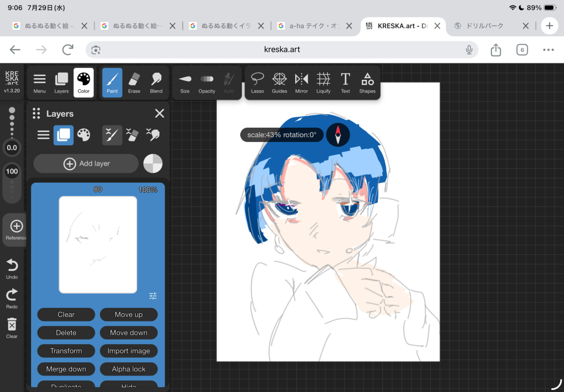Click the scale:43% rotation:0° indicator
This screenshot has height=392, width=564.
(x=282, y=135)
